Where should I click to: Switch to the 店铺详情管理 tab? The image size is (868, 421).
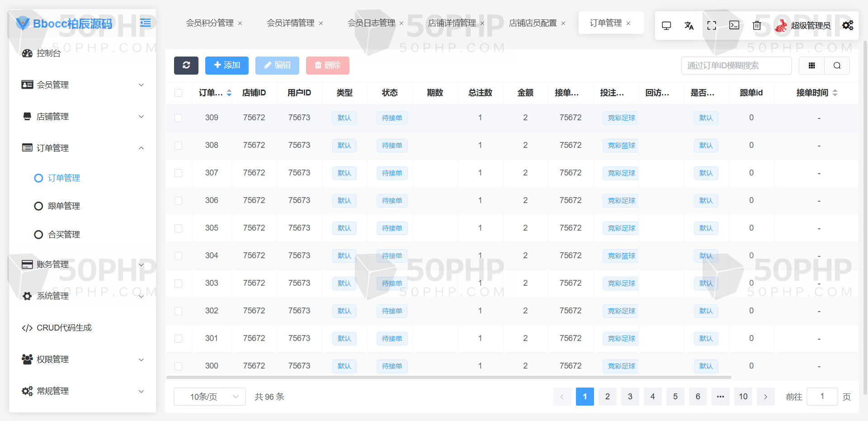coord(452,23)
